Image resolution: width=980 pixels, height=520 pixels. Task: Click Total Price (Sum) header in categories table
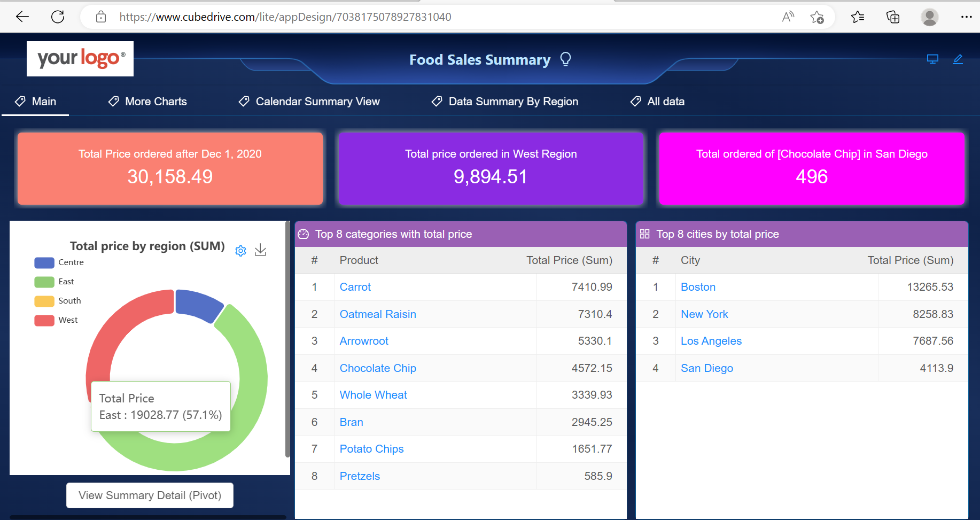click(569, 260)
